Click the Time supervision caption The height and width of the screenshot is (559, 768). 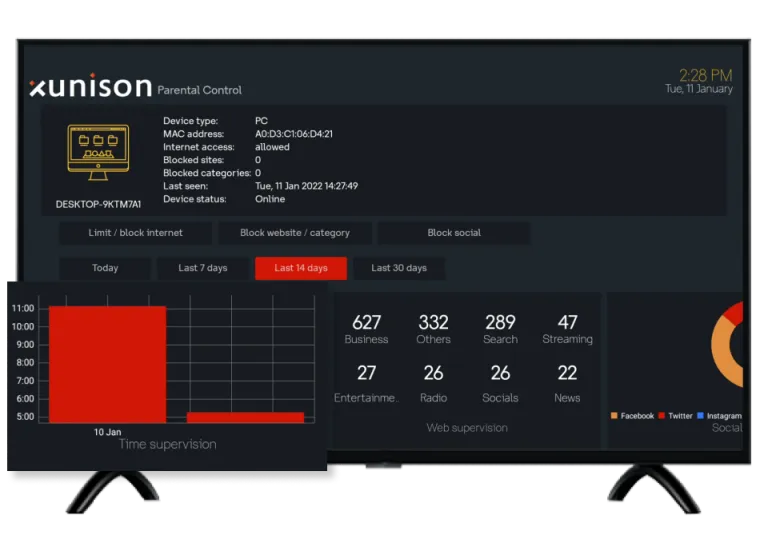[168, 444]
